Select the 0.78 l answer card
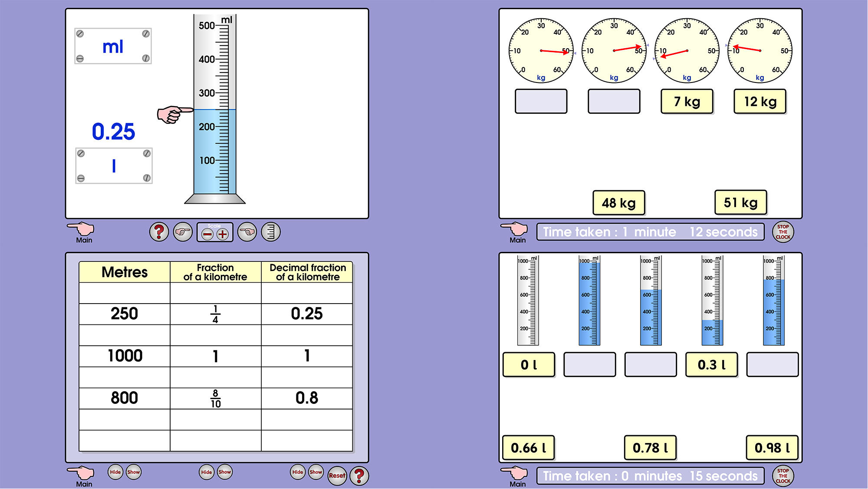Image resolution: width=868 pixels, height=489 pixels. coord(650,448)
